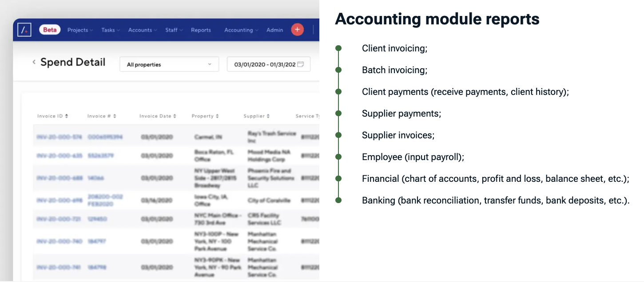
Task: Open the Reports menu item
Action: tap(201, 30)
